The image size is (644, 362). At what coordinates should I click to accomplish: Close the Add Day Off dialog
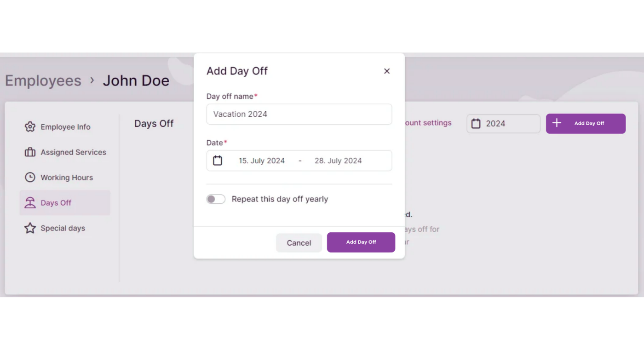tap(387, 71)
